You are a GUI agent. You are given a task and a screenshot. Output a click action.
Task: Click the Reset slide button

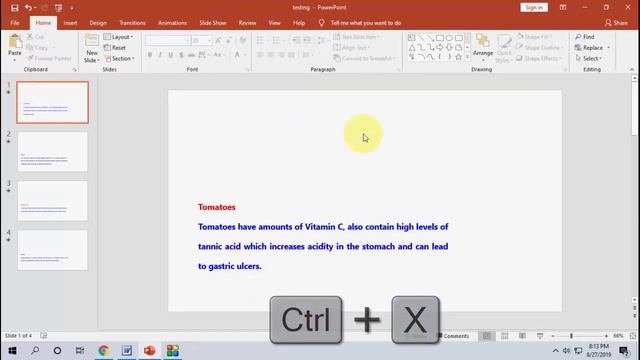tap(115, 48)
